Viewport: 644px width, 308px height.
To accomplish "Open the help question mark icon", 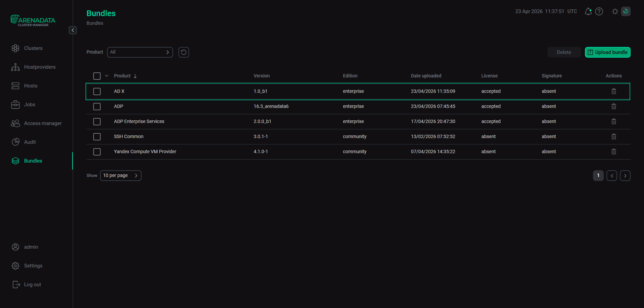I will (599, 11).
